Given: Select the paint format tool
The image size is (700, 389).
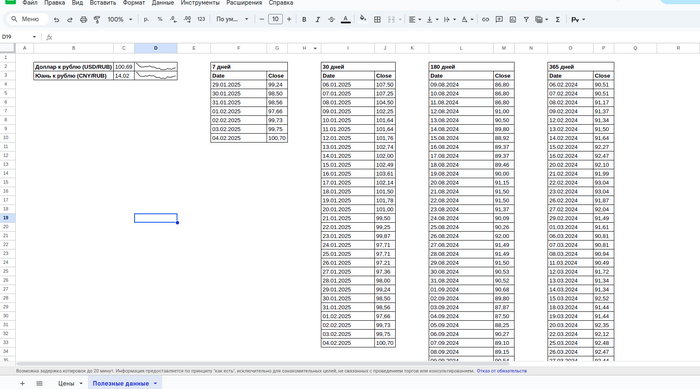Looking at the screenshot, I should pos(97,20).
